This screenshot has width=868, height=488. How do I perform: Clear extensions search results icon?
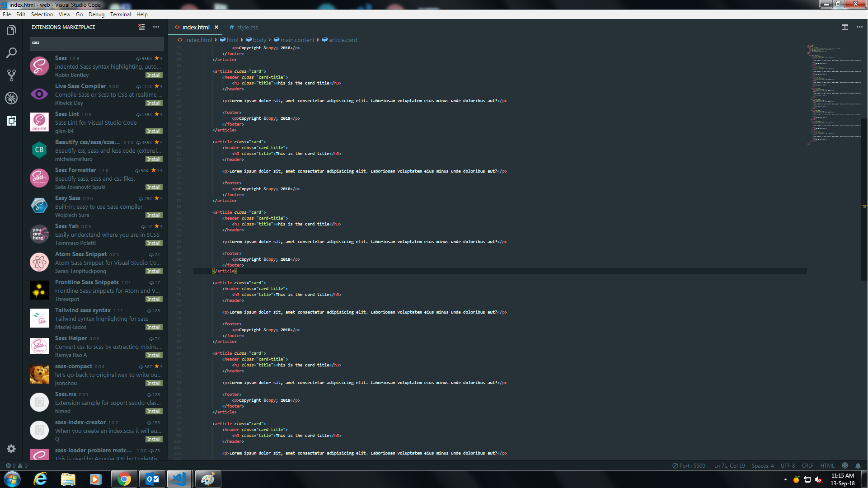coord(141,27)
